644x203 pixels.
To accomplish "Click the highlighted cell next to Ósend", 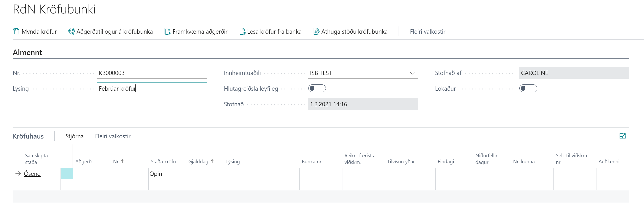I will coord(67,174).
